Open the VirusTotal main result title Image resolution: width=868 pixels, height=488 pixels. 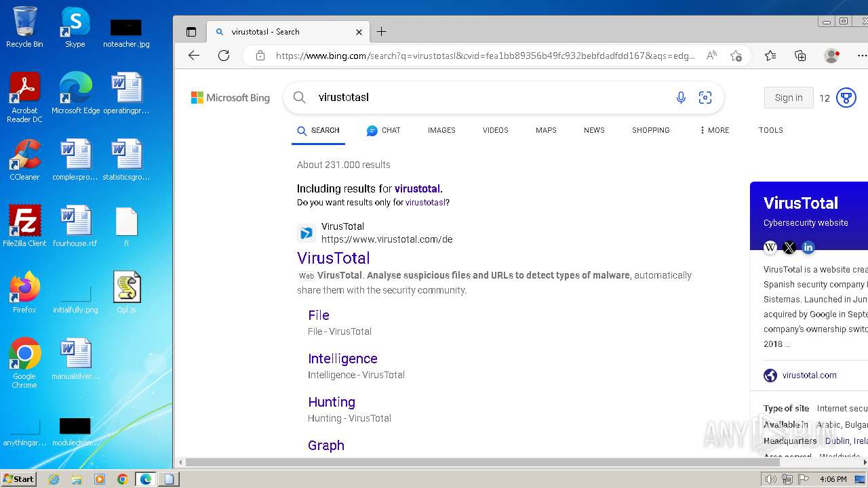click(334, 258)
